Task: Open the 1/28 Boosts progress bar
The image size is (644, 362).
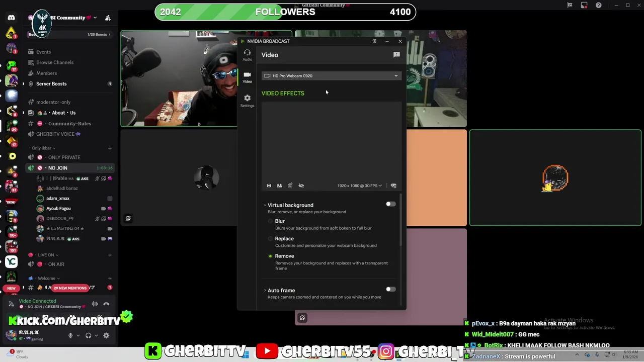Action: [x=70, y=34]
